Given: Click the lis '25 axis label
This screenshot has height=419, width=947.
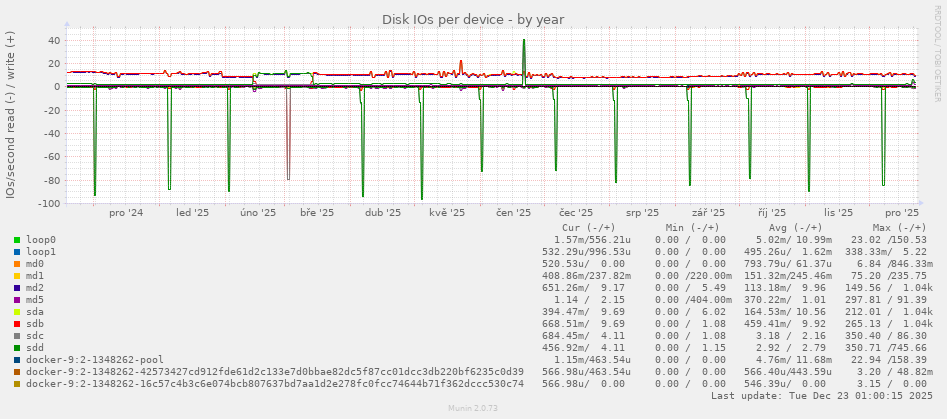Looking at the screenshot, I should pos(838,213).
